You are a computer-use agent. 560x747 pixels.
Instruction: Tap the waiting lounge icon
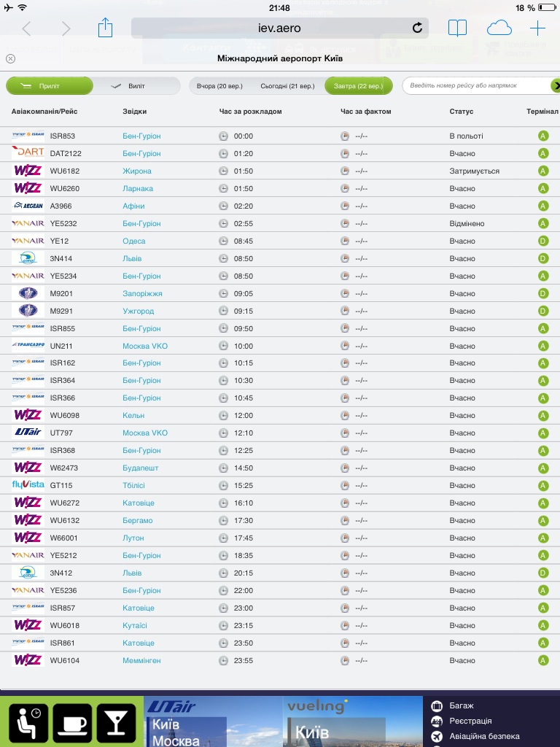pos(28,723)
